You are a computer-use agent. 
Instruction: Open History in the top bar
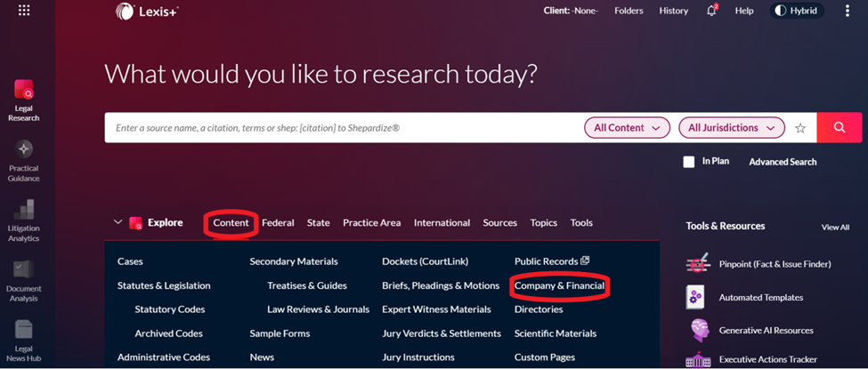click(674, 11)
